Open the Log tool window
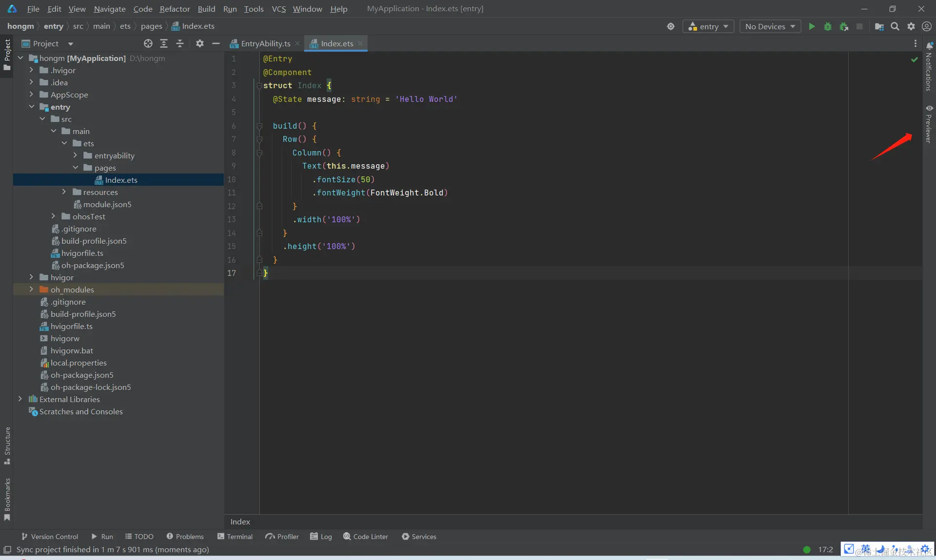Image resolution: width=936 pixels, height=560 pixels. click(321, 537)
